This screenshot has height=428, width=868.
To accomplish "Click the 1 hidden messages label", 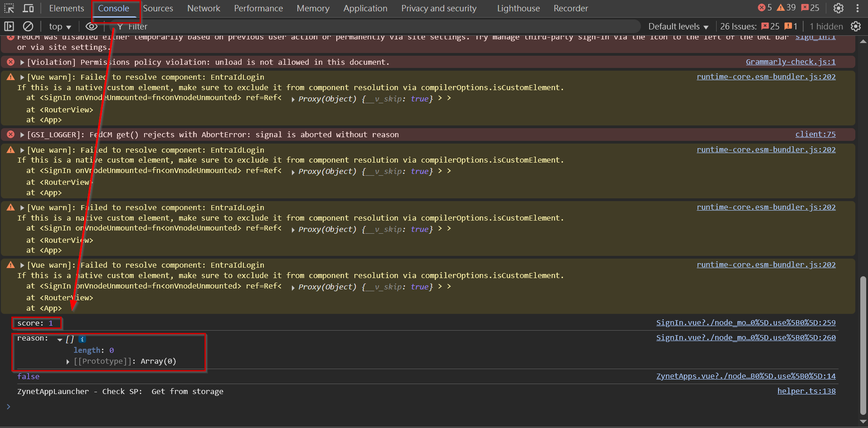I will (x=826, y=26).
